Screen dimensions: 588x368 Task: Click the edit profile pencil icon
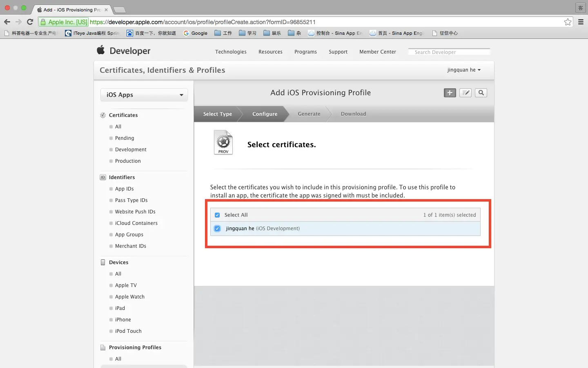pyautogui.click(x=465, y=93)
